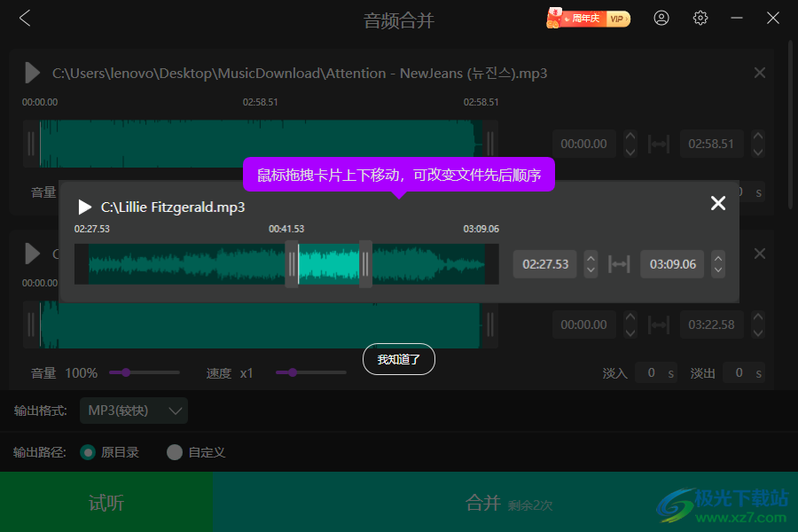The height and width of the screenshot is (532, 798).
Task: Click the duration link icon between time fields
Action: tap(619, 263)
